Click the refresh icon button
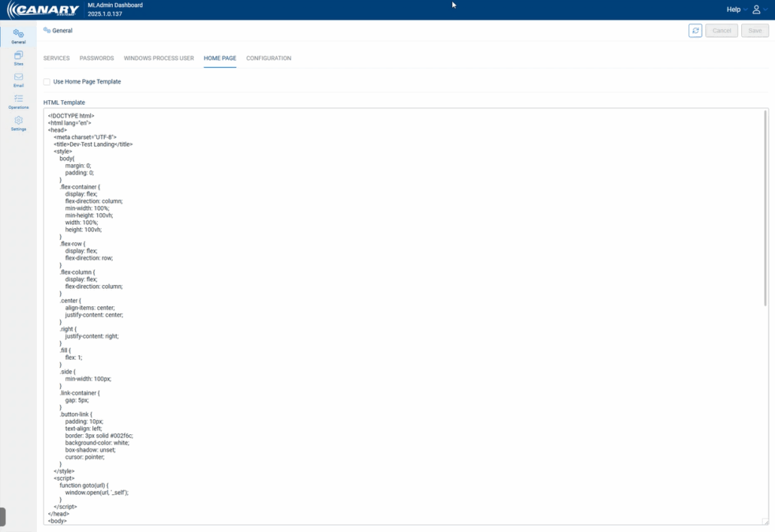The image size is (775, 532). [695, 30]
